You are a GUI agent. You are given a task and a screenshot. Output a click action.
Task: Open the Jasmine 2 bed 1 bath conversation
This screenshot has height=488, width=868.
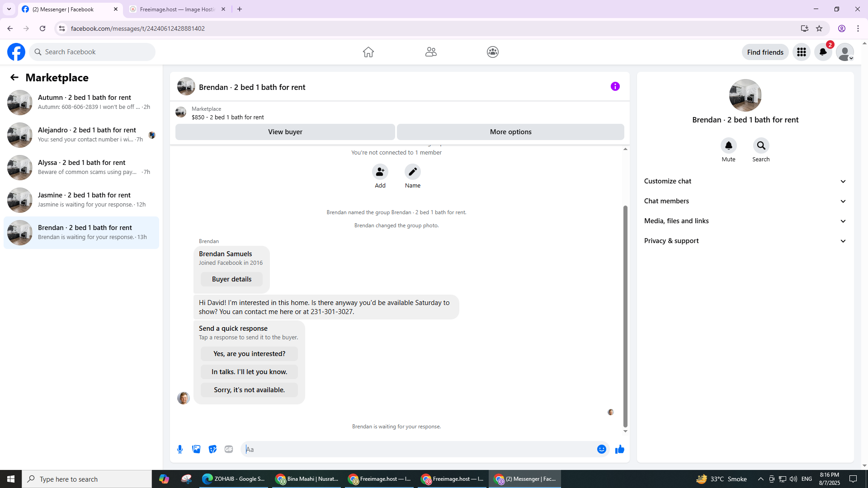[x=81, y=200]
